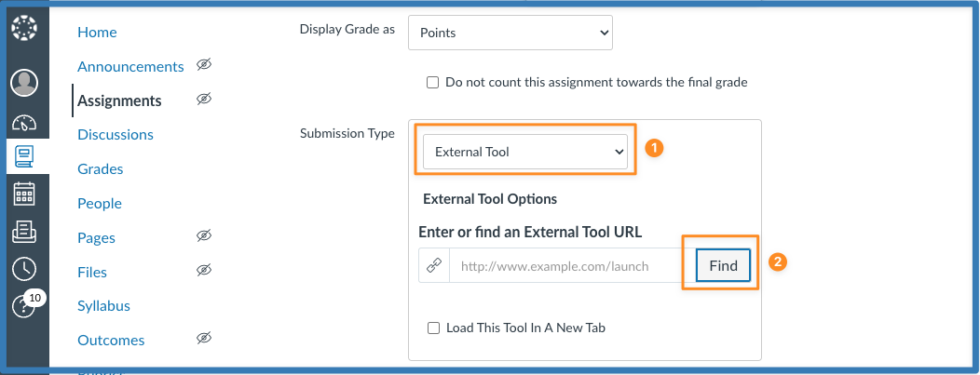This screenshot has width=980, height=375.
Task: Check 'Load This Tool In A New Tab'
Action: [x=432, y=328]
